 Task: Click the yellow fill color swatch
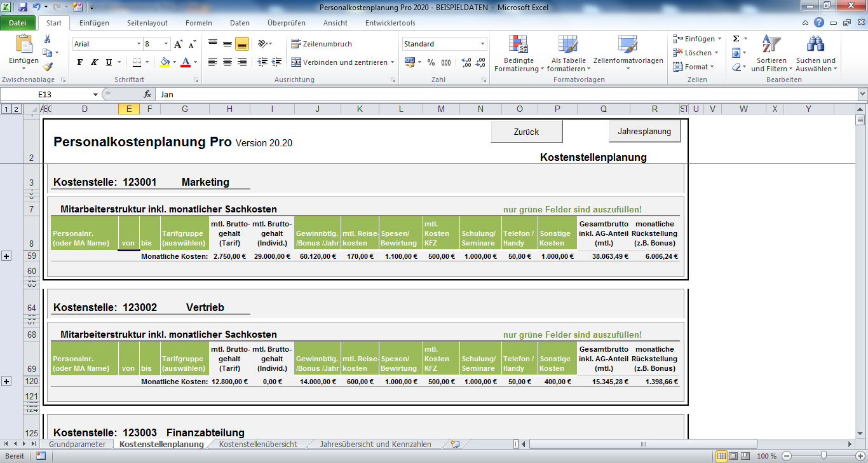165,62
